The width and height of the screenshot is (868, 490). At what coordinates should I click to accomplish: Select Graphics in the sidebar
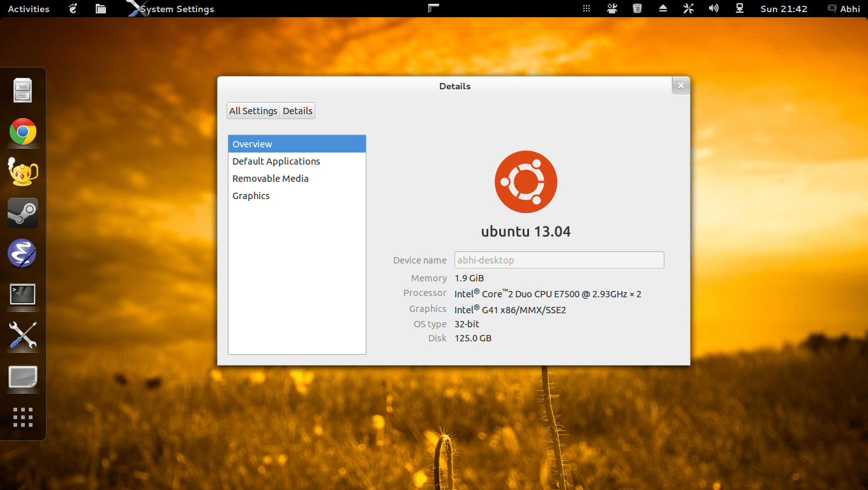(297, 196)
